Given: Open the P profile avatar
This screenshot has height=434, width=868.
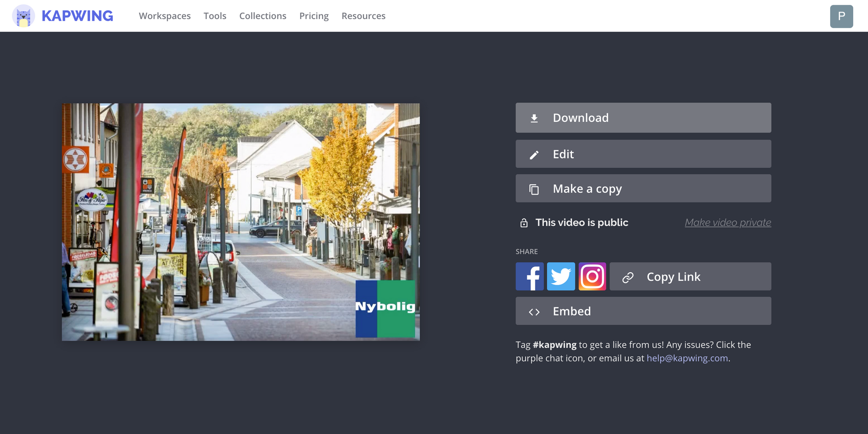Looking at the screenshot, I should click(x=841, y=16).
